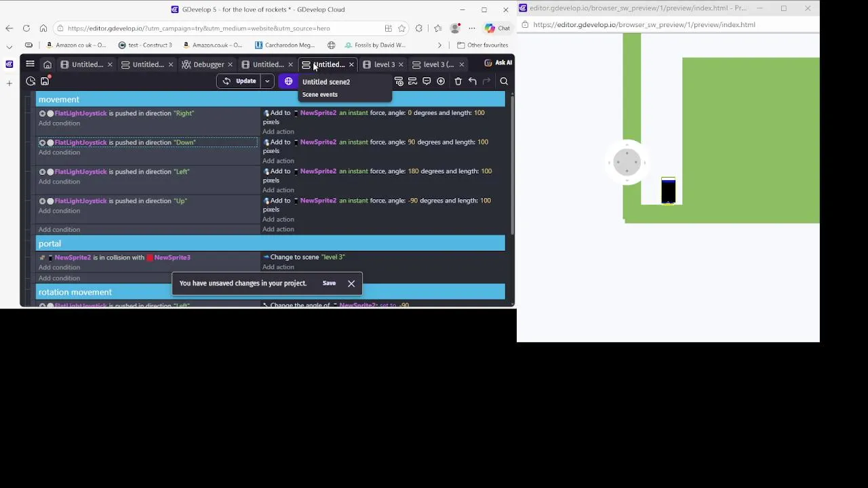Expand the tab actions chevron at left of bookmarks
Screen dimensions: 868x488
click(9, 46)
